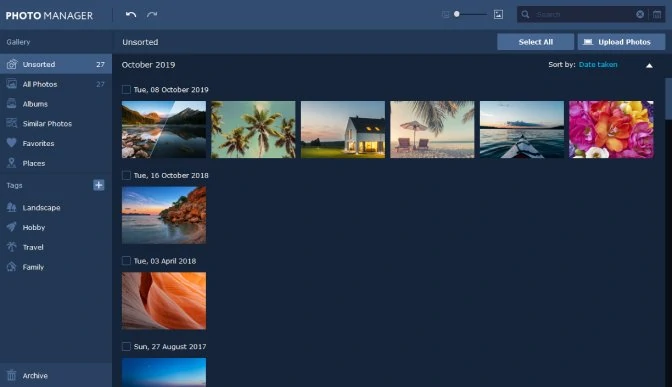
Task: Click the search magnifier icon
Action: [525, 15]
